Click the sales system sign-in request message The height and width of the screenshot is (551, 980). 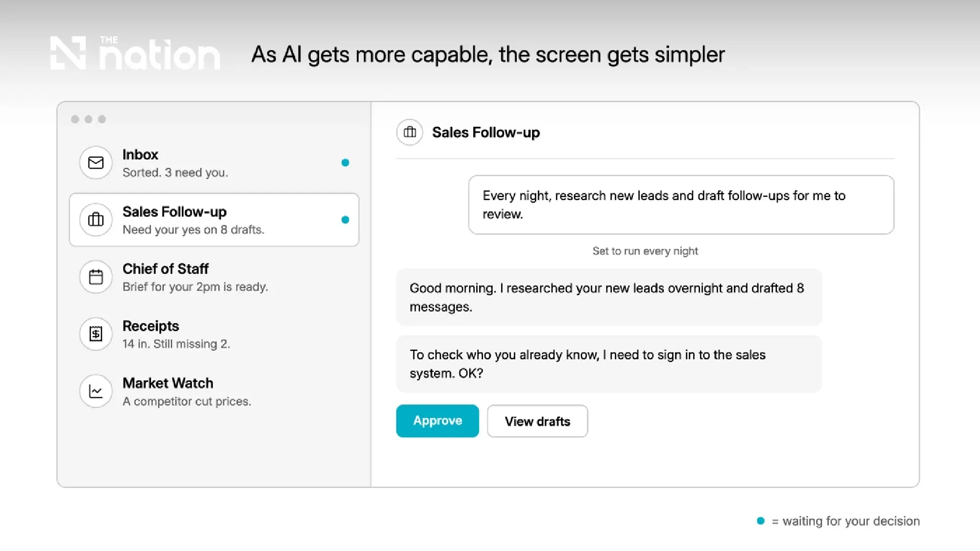point(609,364)
